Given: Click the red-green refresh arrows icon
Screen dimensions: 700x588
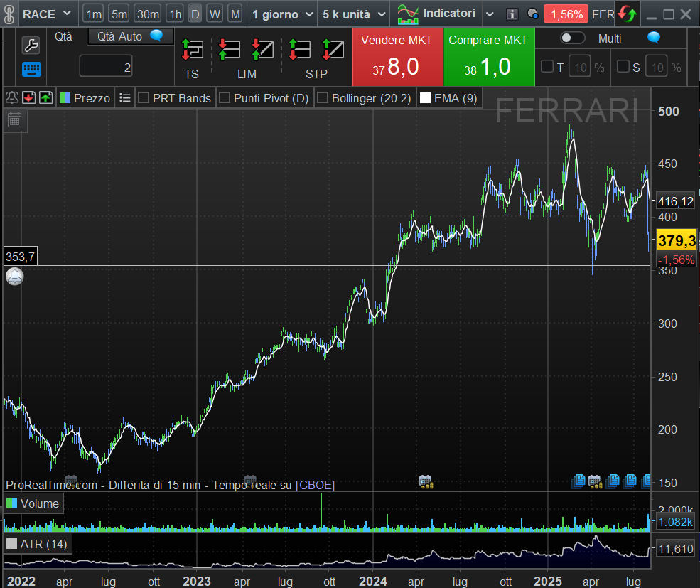Looking at the screenshot, I should tap(627, 14).
